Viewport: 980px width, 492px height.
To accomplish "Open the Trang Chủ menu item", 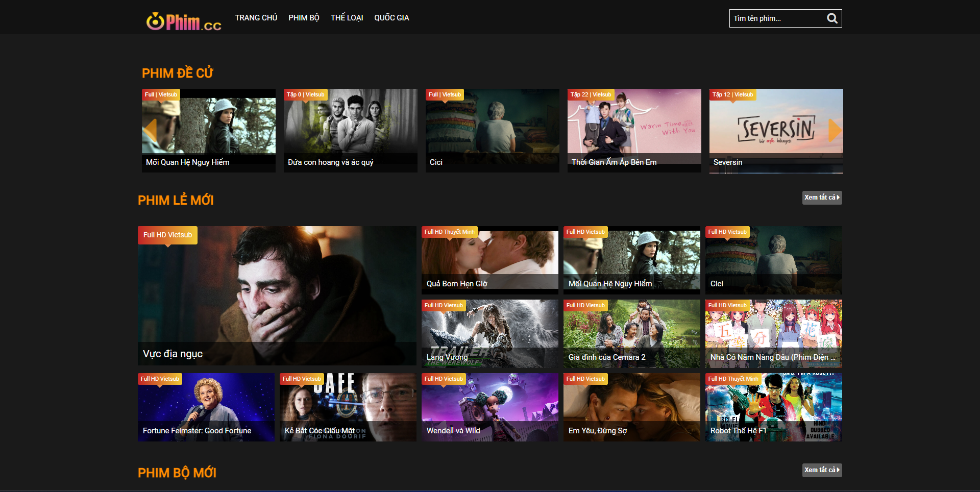I will pos(256,18).
